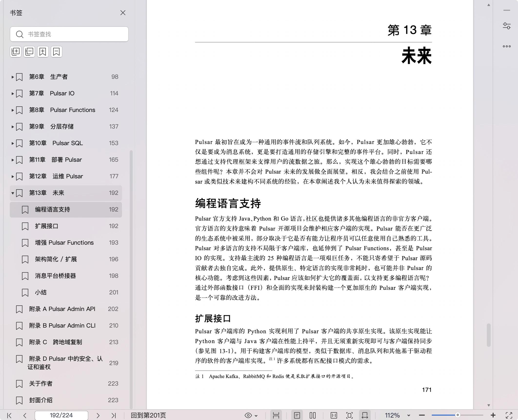The width and height of the screenshot is (518, 420).
Task: Go to the next page
Action: point(98,415)
